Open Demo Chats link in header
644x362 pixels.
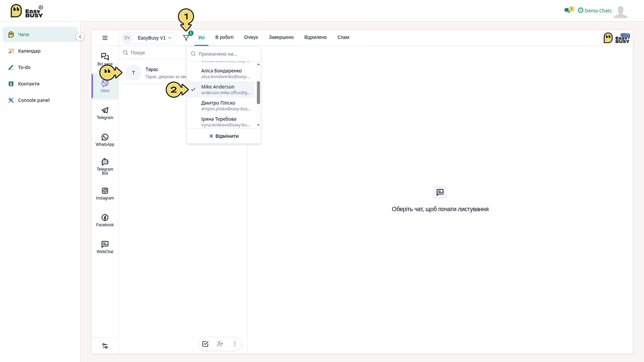pos(595,10)
